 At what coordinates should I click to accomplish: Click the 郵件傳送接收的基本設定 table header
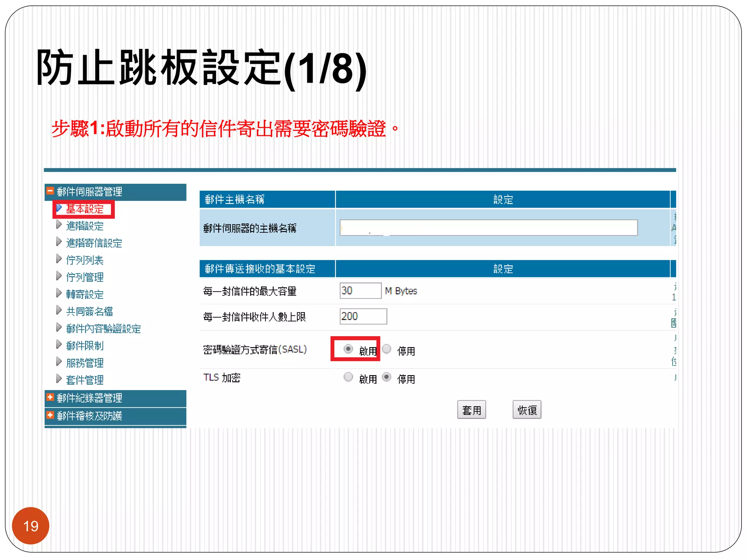[x=267, y=269]
